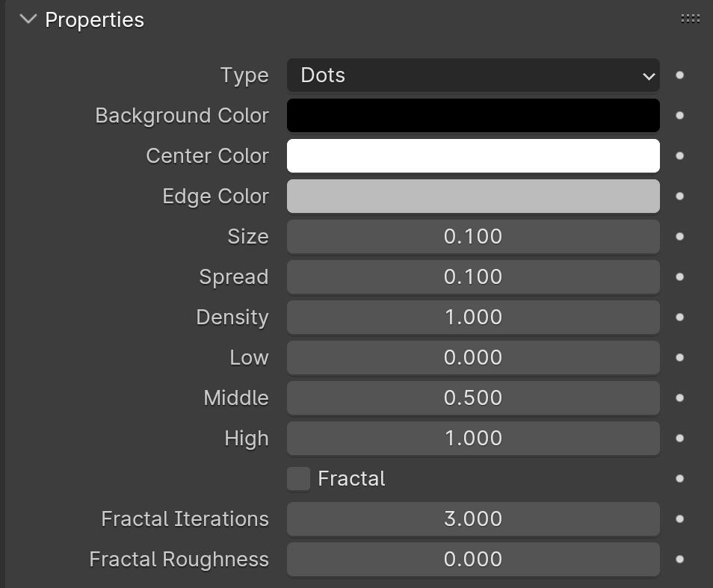Open the Edge Color gray swatch
The image size is (713, 588).
pyautogui.click(x=473, y=196)
